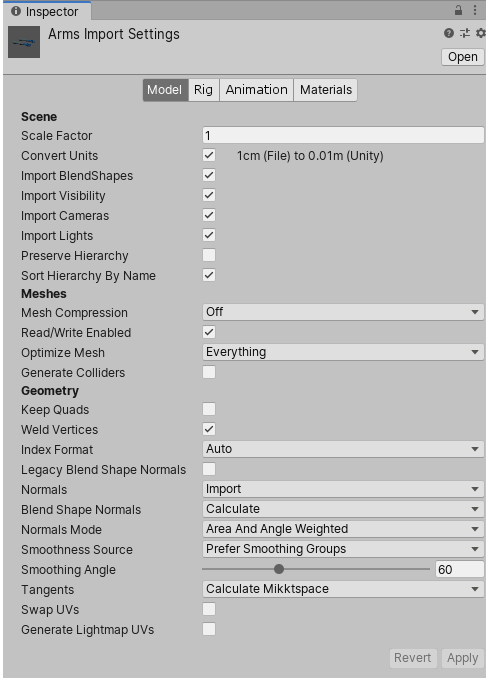Open the Tangents dropdown
The width and height of the screenshot is (495, 678).
point(343,589)
